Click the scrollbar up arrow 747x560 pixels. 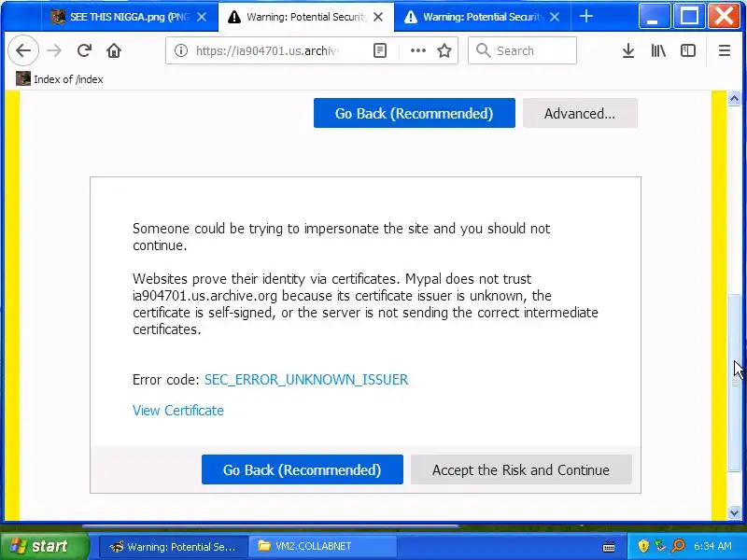[x=734, y=98]
